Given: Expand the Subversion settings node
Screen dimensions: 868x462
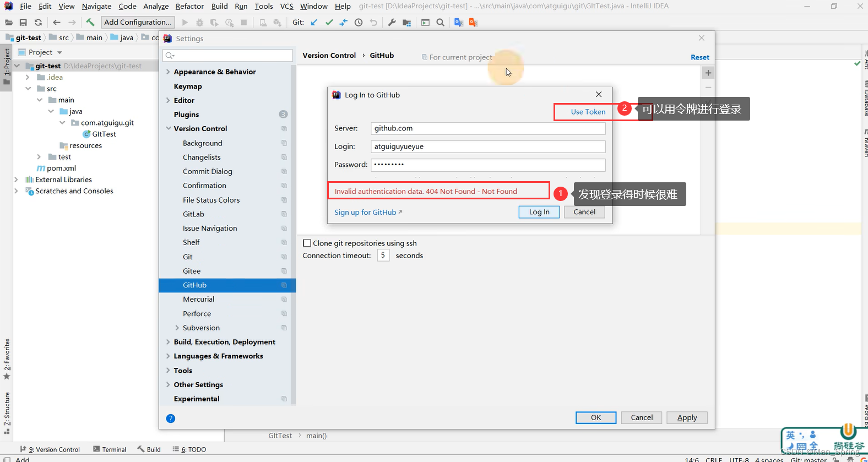Looking at the screenshot, I should click(177, 328).
